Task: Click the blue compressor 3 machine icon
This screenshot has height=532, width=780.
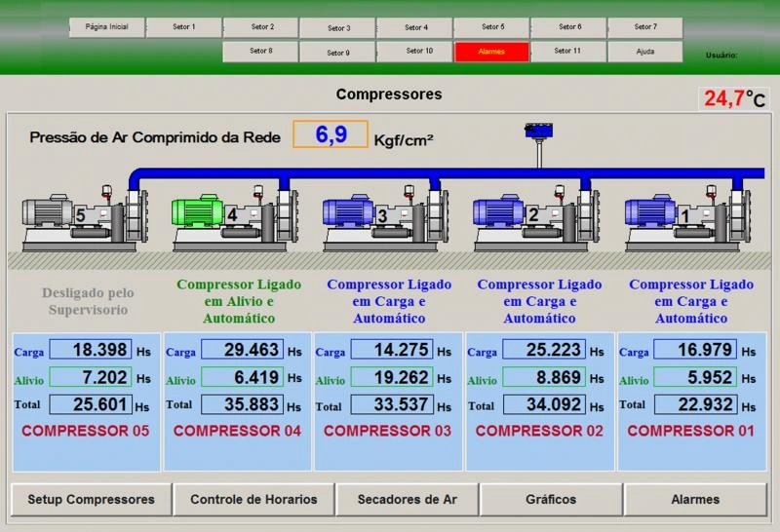Action: tap(384, 219)
